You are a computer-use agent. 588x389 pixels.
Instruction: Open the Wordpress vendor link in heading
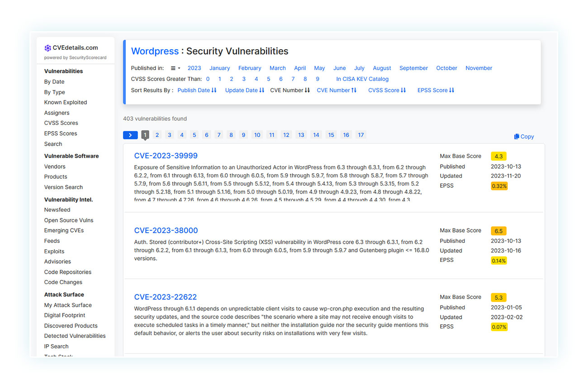point(155,51)
